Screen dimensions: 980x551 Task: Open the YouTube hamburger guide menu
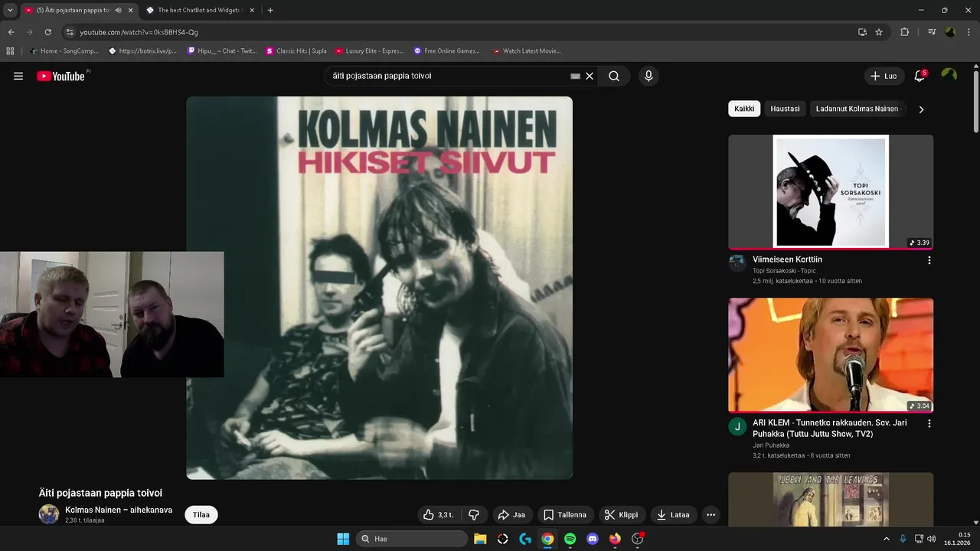pos(18,76)
